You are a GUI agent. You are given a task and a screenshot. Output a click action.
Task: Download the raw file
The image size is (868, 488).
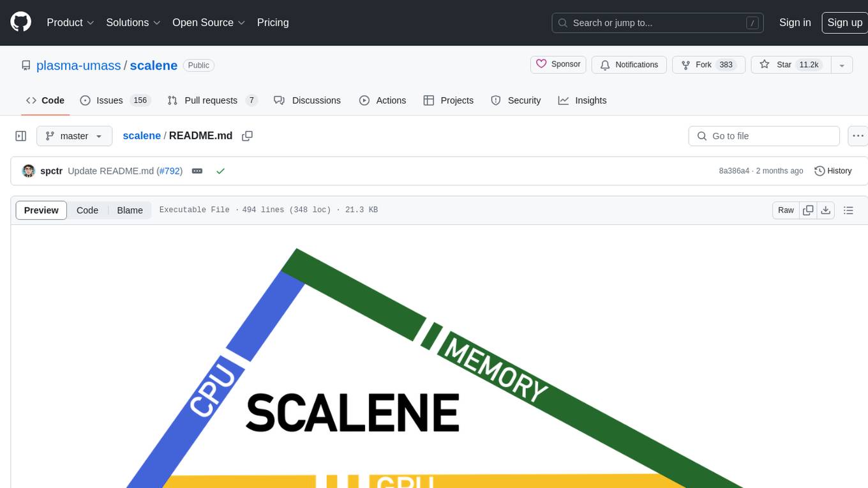(x=826, y=210)
